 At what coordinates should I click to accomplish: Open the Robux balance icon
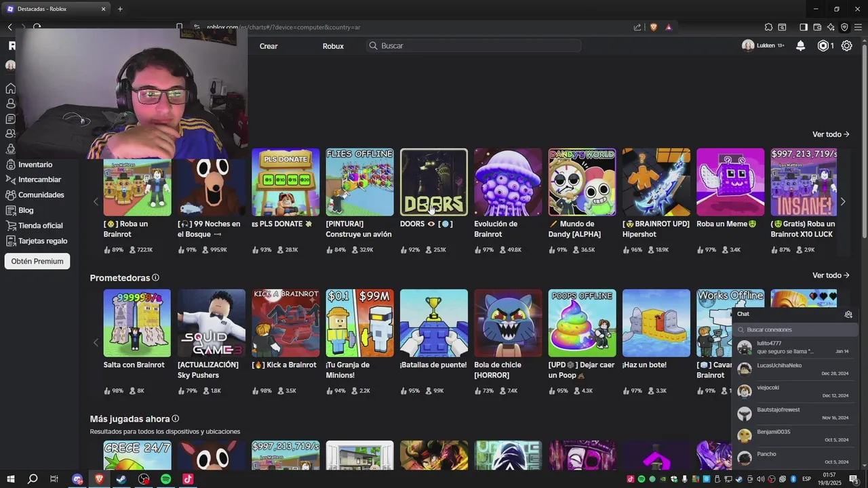click(823, 45)
